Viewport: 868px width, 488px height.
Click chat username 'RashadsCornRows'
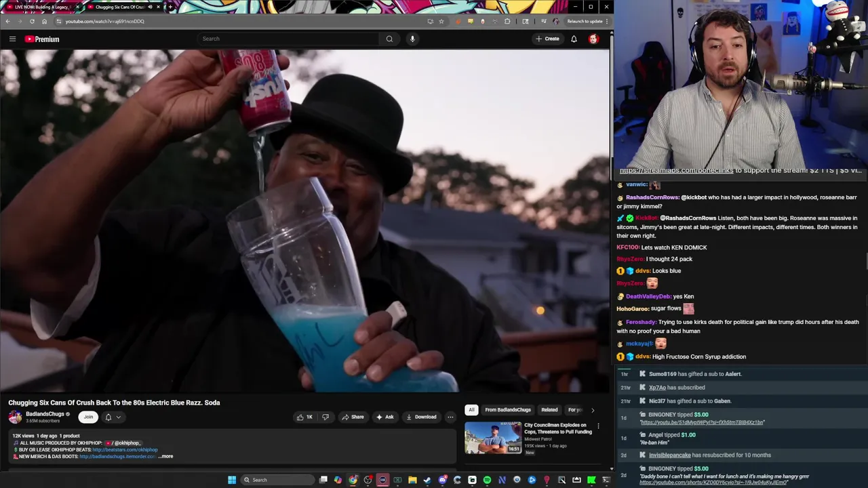(652, 197)
